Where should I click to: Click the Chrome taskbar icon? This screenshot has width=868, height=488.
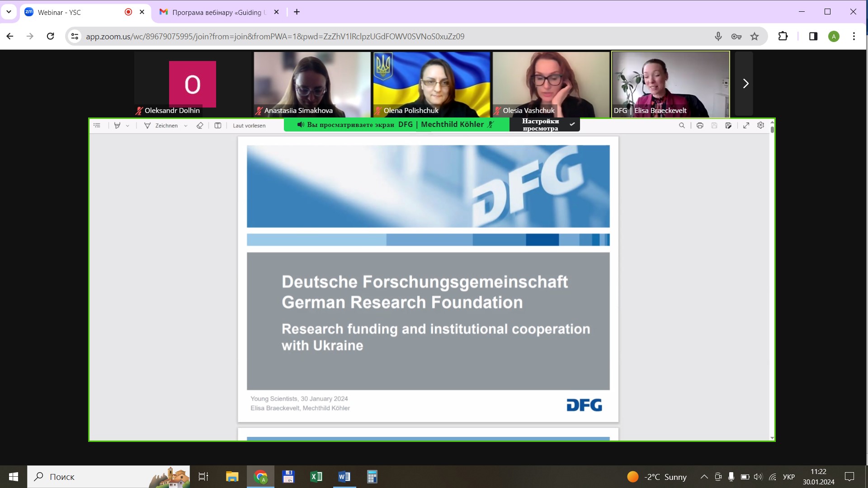pyautogui.click(x=260, y=477)
